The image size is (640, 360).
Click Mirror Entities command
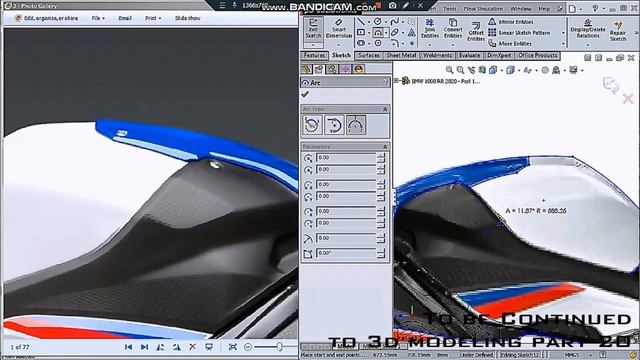(511, 22)
